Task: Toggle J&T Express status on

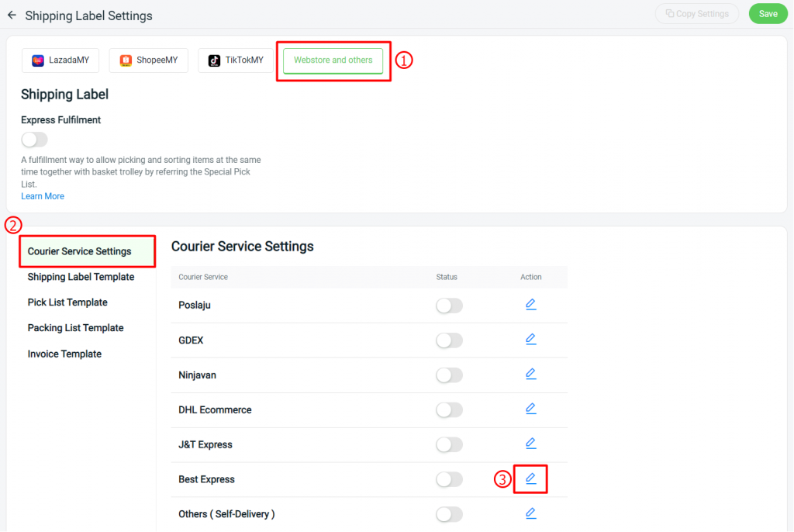Action: [449, 444]
